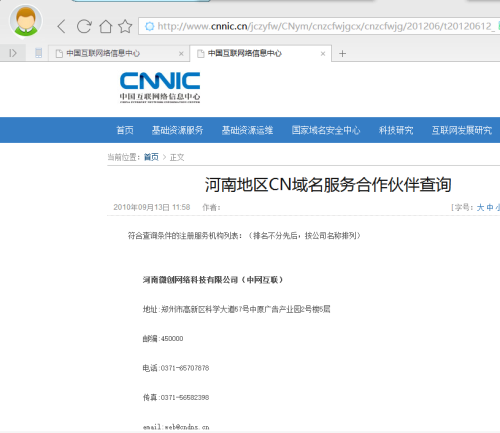
Task: Reload the page with the refresh icon
Action: (84, 26)
